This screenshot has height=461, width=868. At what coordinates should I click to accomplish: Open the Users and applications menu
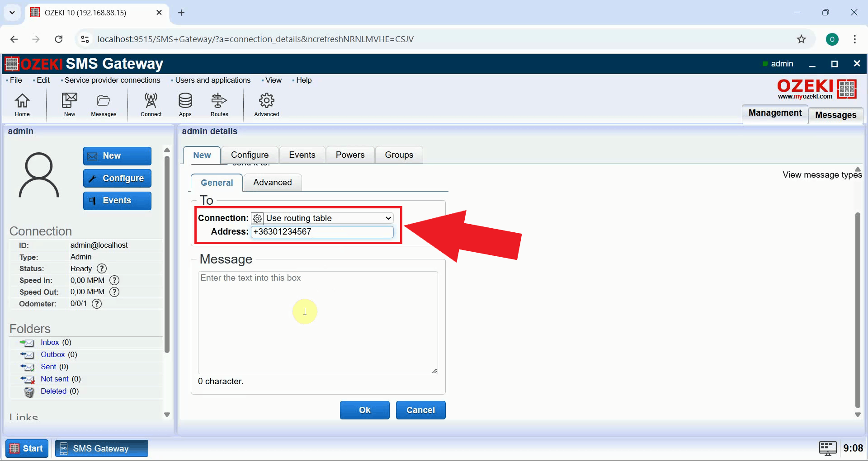tap(212, 80)
